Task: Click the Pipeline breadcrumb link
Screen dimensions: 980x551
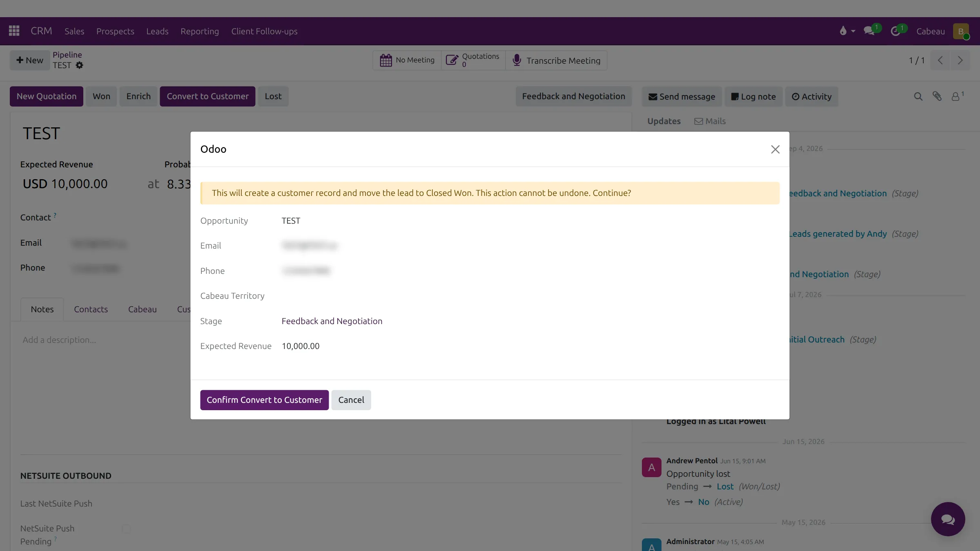Action: [67, 55]
